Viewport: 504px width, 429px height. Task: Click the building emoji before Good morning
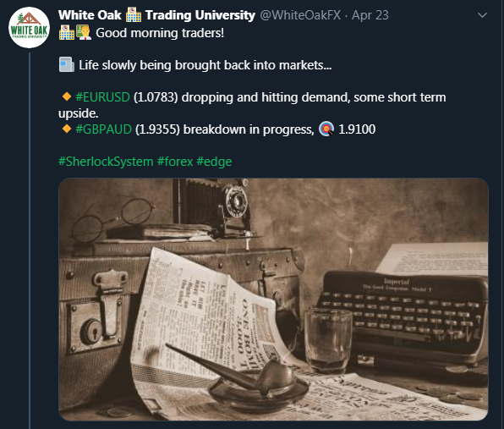67,32
